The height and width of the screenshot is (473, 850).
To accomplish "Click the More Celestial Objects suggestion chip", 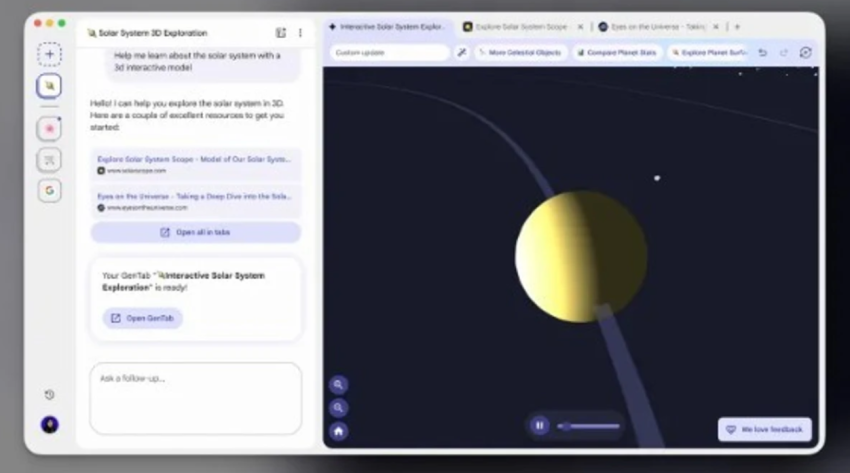I will [x=520, y=52].
